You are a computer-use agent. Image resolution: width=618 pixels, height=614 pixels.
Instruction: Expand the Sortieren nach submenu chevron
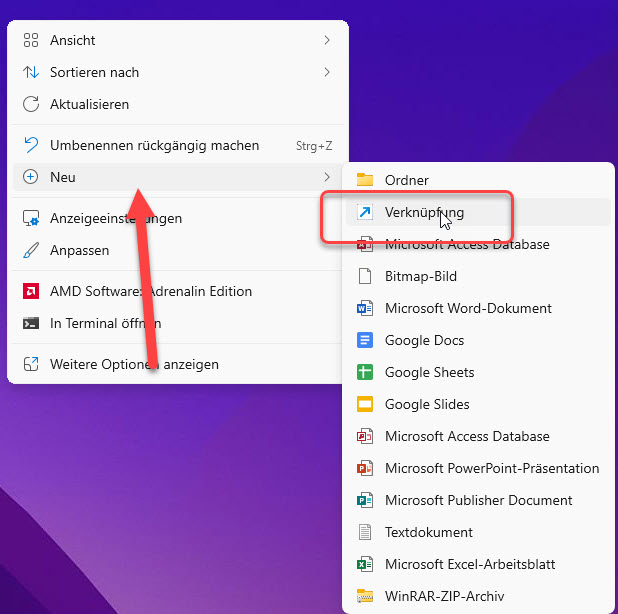tap(327, 72)
